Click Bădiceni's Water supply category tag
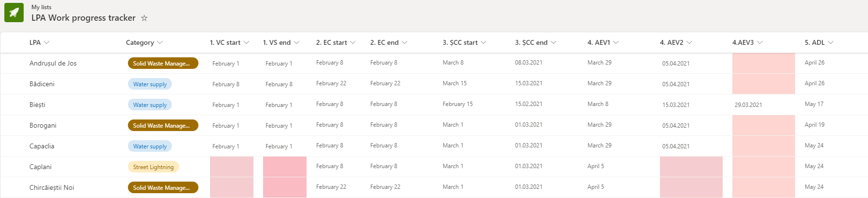 tap(150, 84)
